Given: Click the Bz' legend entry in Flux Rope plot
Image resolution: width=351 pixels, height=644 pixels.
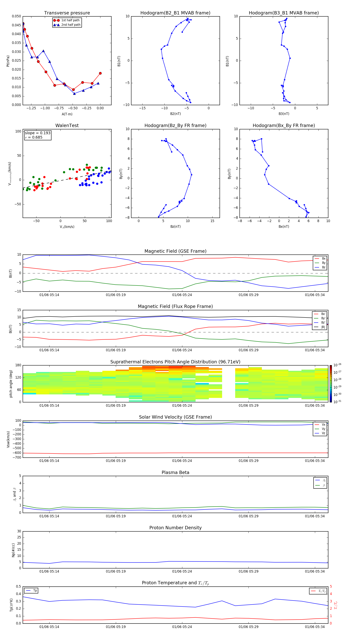Looking at the screenshot, I should tap(320, 323).
